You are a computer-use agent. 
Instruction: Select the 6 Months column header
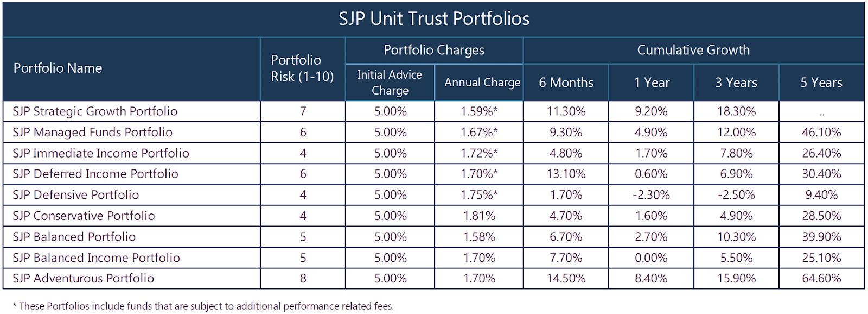[x=566, y=83]
